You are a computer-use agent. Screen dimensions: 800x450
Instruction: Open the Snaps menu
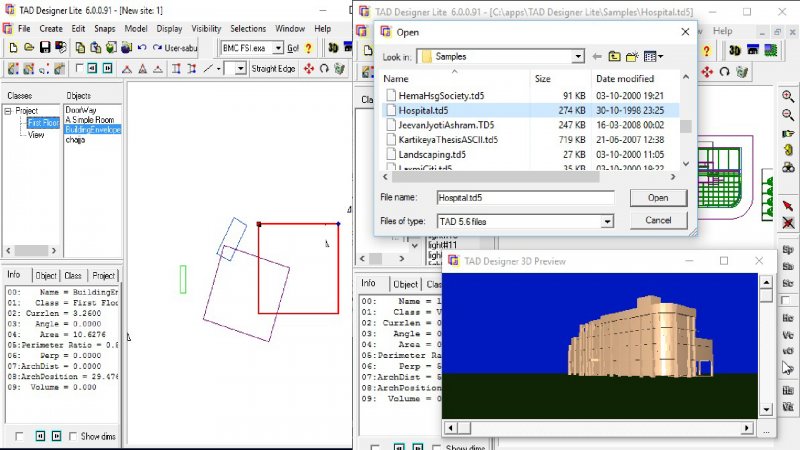(105, 29)
